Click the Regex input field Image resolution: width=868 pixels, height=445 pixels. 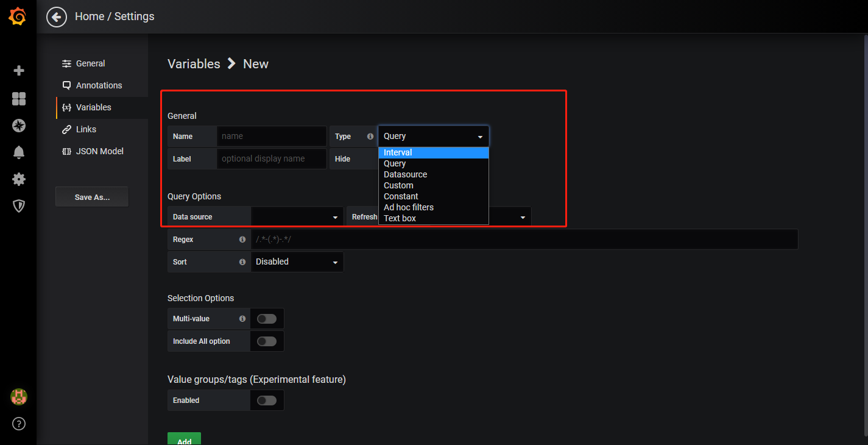[x=524, y=240]
